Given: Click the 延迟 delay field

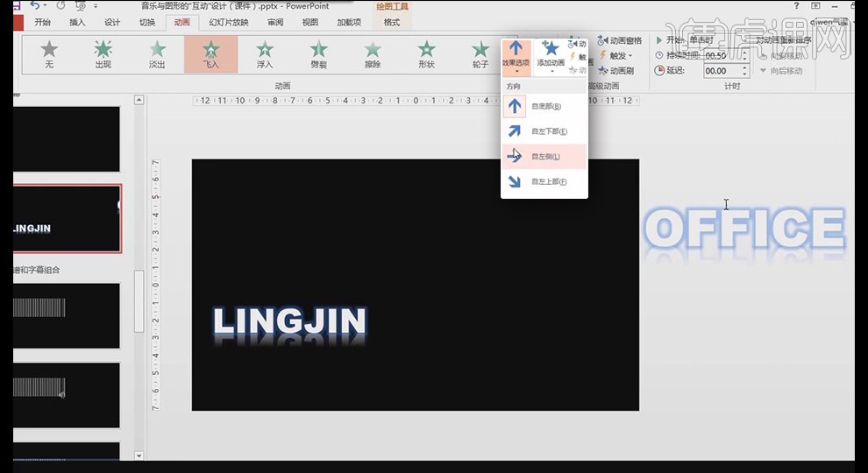Looking at the screenshot, I should [722, 71].
